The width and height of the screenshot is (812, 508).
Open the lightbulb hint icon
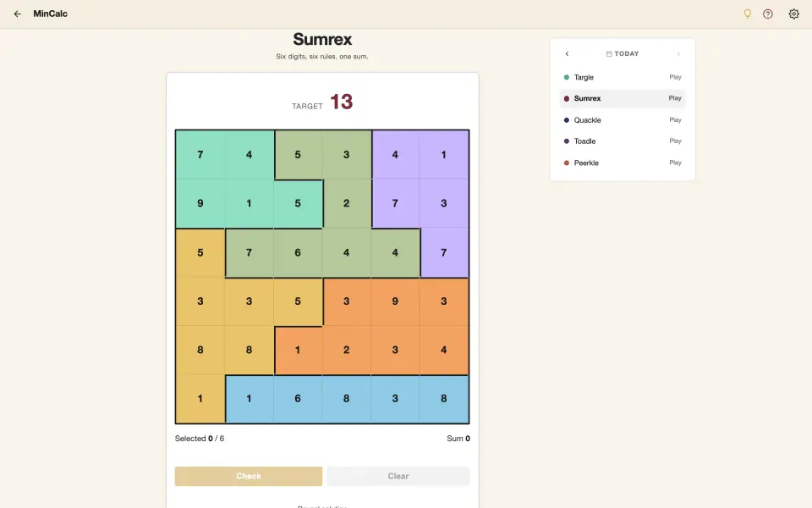pyautogui.click(x=747, y=14)
